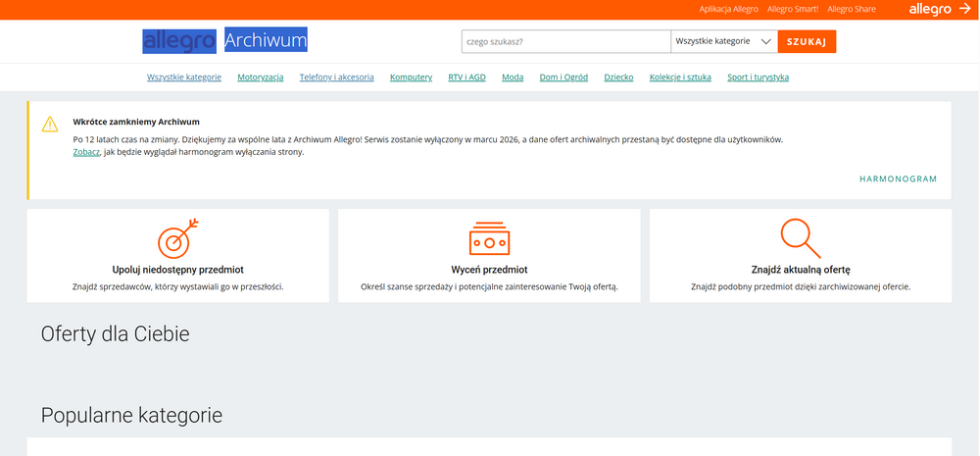Click the Zobacz link in the notice
Image resolution: width=980 pixels, height=456 pixels.
[x=86, y=152]
